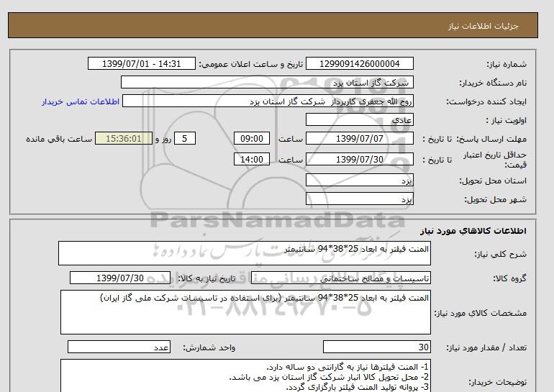Click the buyer note about delivery at Yazd warehouse
Viewport: 554px width, 392px height.
(329, 377)
